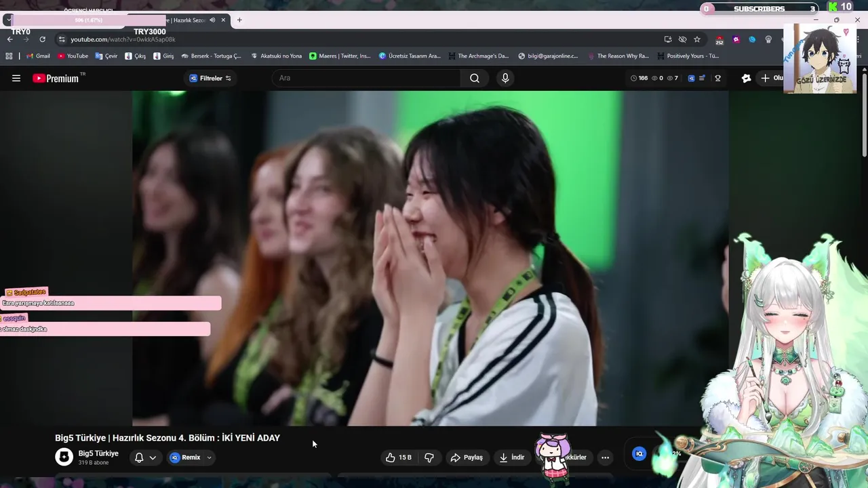Click the Paylaş share button
Image resolution: width=868 pixels, height=488 pixels.
(467, 457)
